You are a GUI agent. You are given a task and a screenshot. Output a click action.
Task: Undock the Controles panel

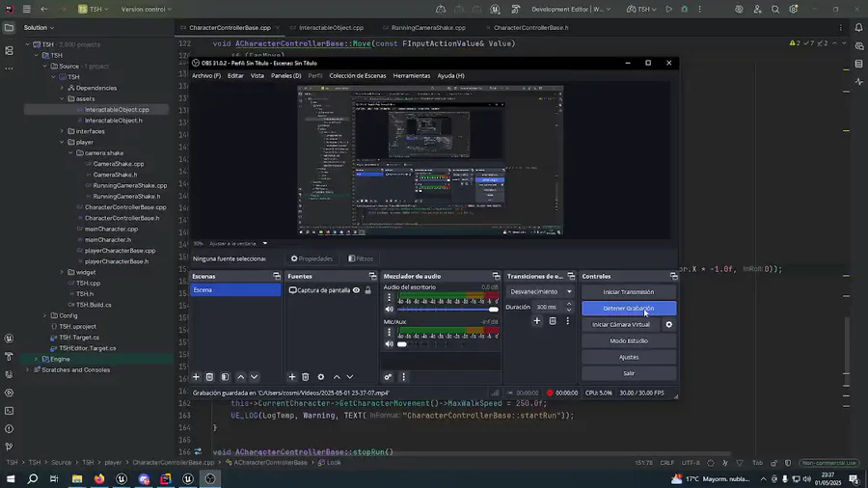click(x=674, y=276)
